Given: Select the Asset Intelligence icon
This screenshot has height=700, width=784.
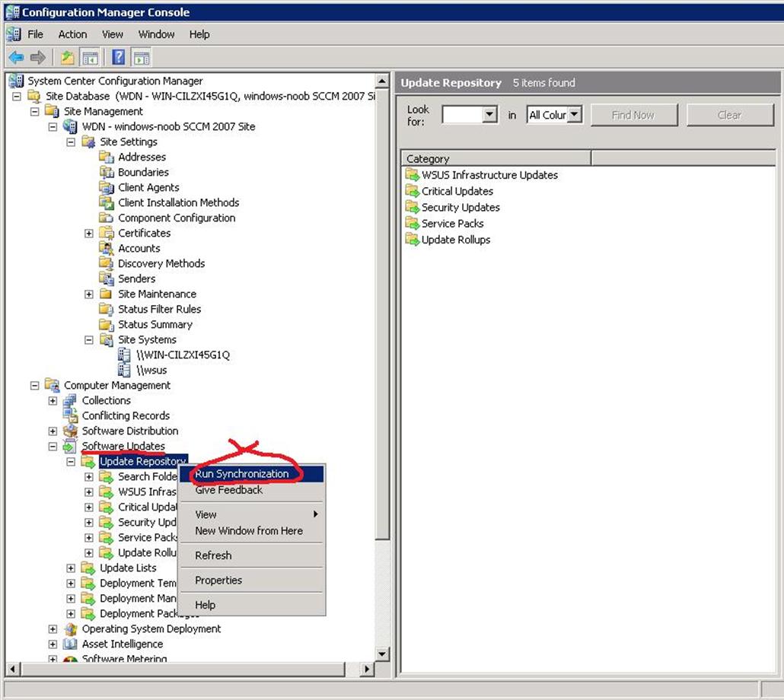Looking at the screenshot, I should pos(71,644).
